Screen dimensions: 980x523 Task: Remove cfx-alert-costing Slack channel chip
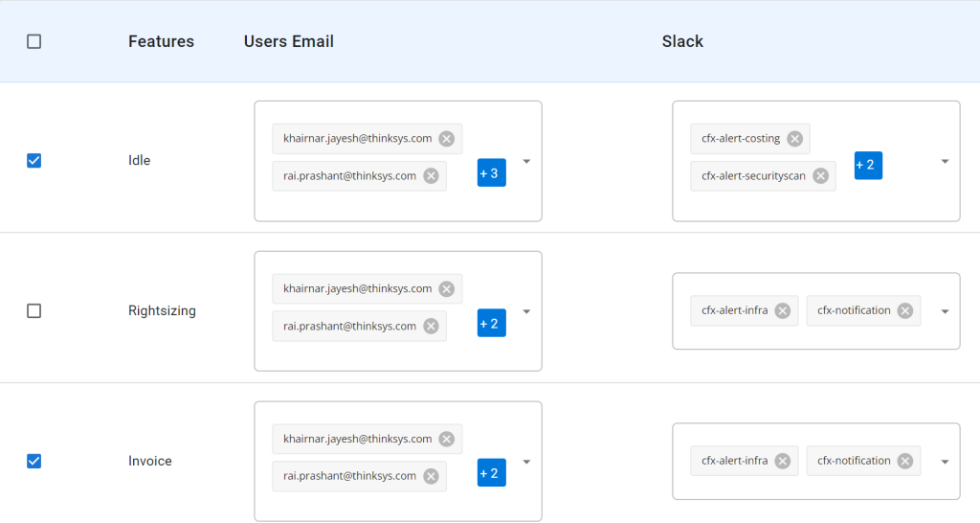point(794,139)
